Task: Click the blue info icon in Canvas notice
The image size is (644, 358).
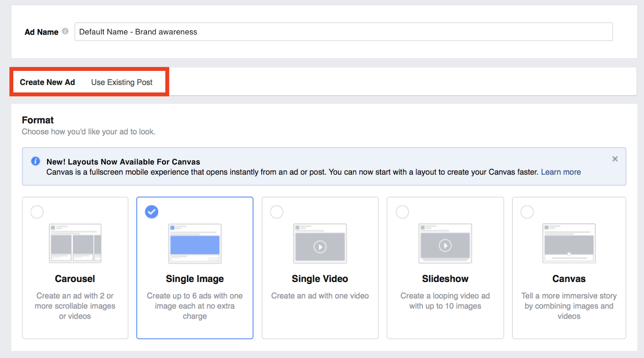Action: 35,161
